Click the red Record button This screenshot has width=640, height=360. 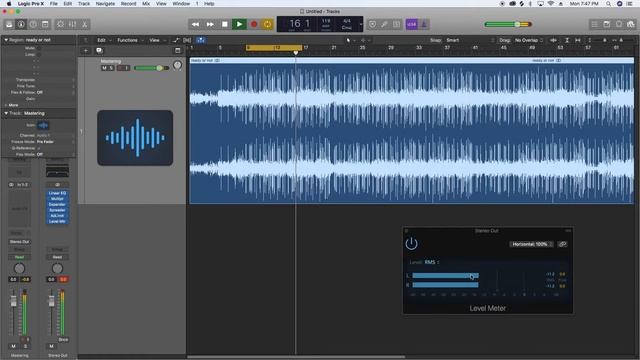click(x=254, y=24)
